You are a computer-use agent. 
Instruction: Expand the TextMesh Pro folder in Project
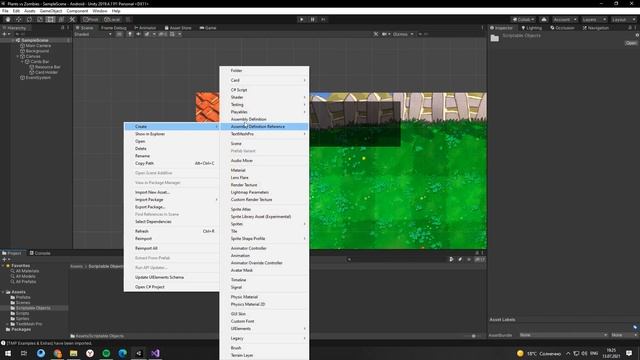click(7, 324)
